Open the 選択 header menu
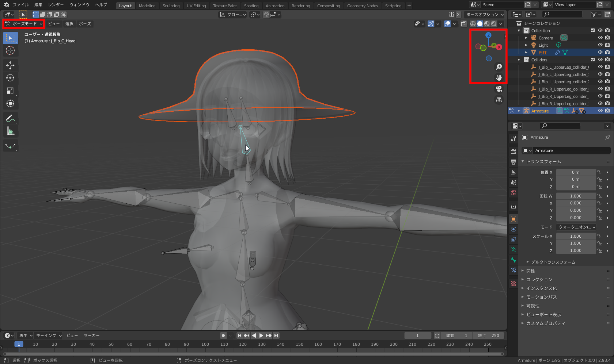614x364 pixels. point(69,24)
